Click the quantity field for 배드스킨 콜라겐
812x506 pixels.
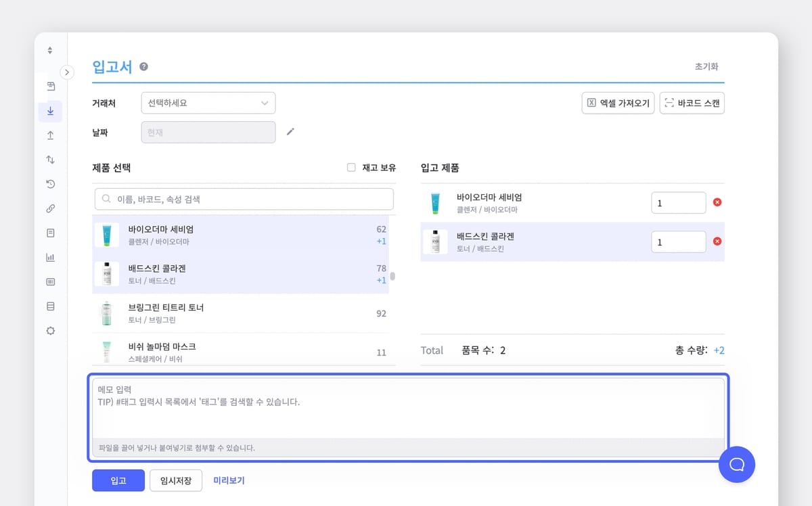pos(678,241)
